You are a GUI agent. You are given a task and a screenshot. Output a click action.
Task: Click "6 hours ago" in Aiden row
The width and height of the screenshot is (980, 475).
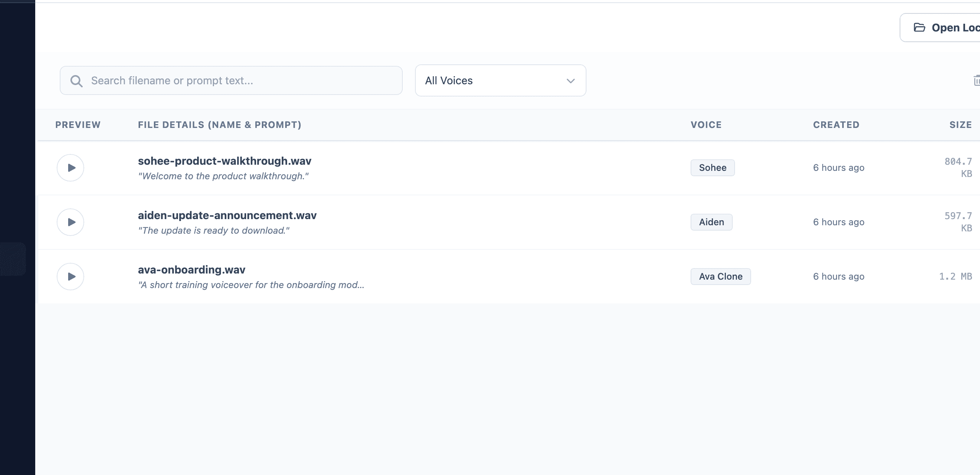839,222
